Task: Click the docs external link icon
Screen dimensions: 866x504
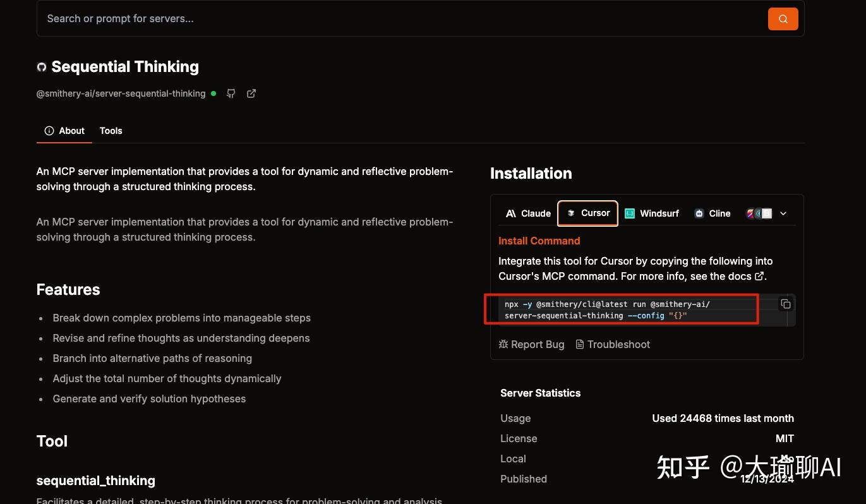Action: pos(760,276)
